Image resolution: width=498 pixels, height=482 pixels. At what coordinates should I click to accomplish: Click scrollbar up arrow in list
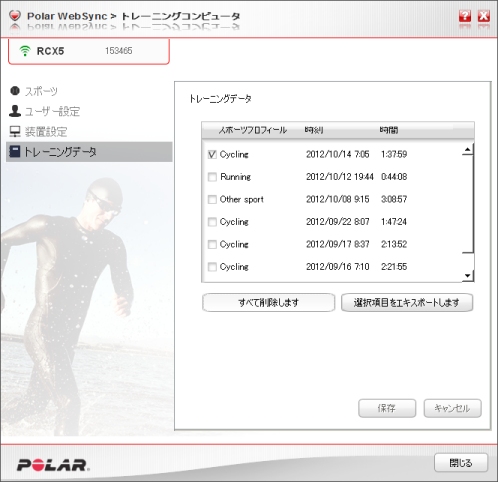(x=468, y=150)
